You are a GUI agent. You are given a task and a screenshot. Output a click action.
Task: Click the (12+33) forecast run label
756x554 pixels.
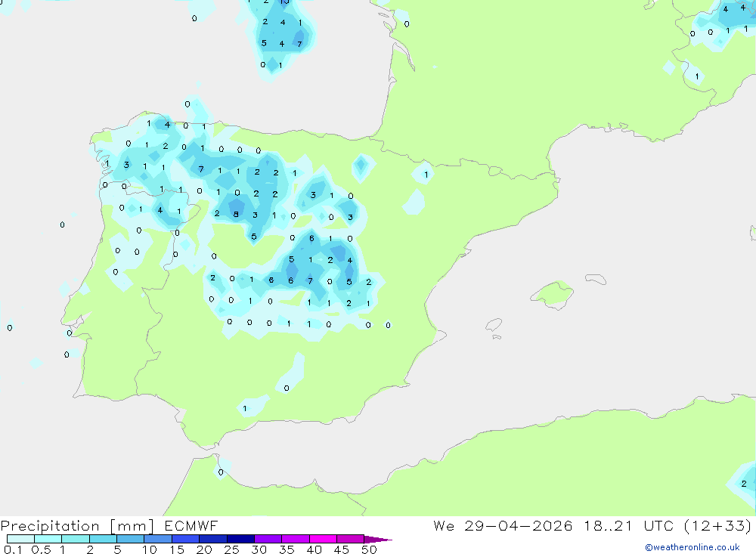(x=717, y=525)
